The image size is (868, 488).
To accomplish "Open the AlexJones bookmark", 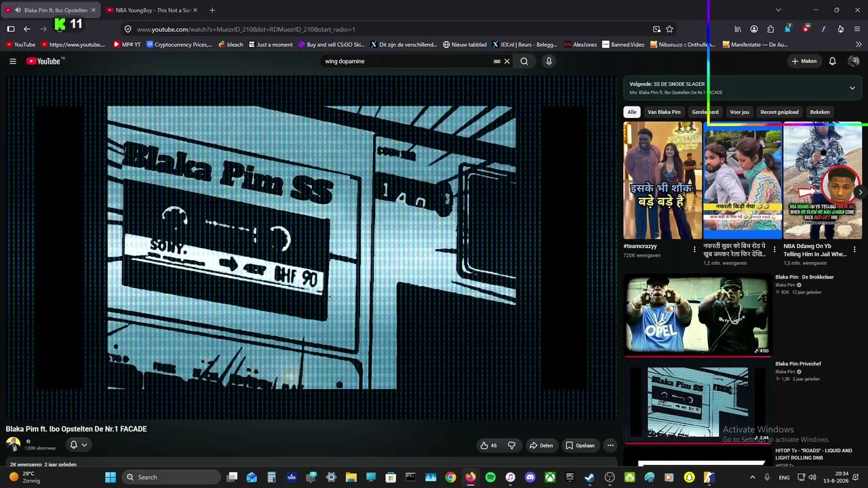I will (x=580, y=45).
